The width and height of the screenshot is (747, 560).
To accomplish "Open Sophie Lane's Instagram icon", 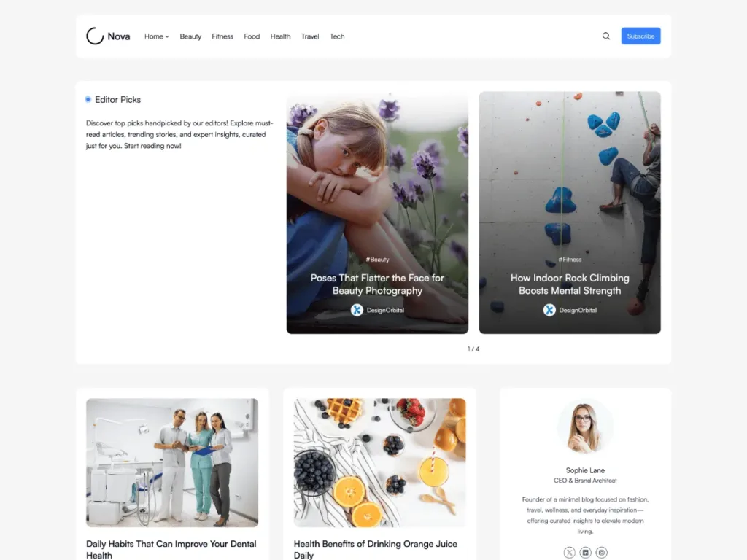I will coord(602,553).
